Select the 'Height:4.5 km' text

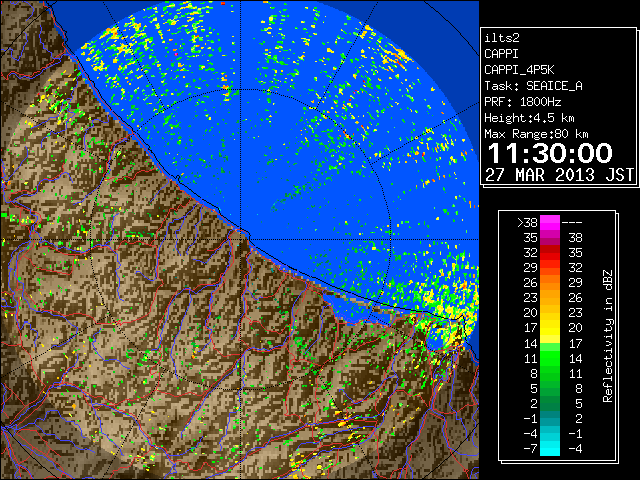(529, 118)
